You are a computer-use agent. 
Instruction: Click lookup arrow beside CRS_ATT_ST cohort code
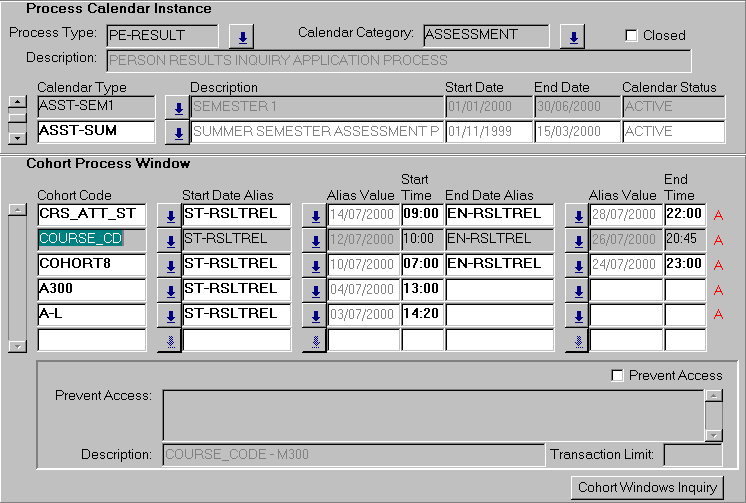click(x=169, y=216)
